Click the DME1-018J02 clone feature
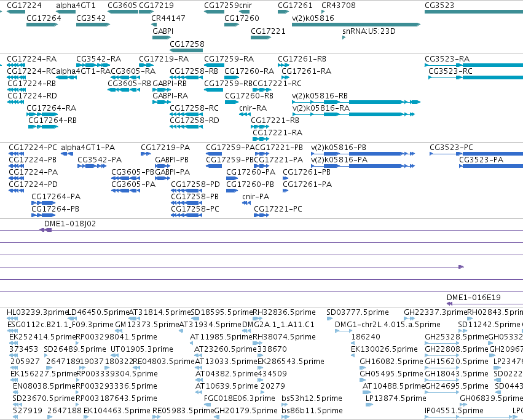This screenshot has width=523, height=420. (45, 230)
